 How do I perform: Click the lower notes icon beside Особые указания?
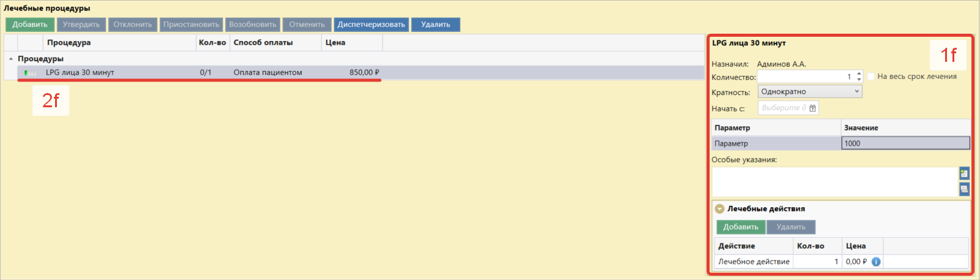(x=964, y=189)
